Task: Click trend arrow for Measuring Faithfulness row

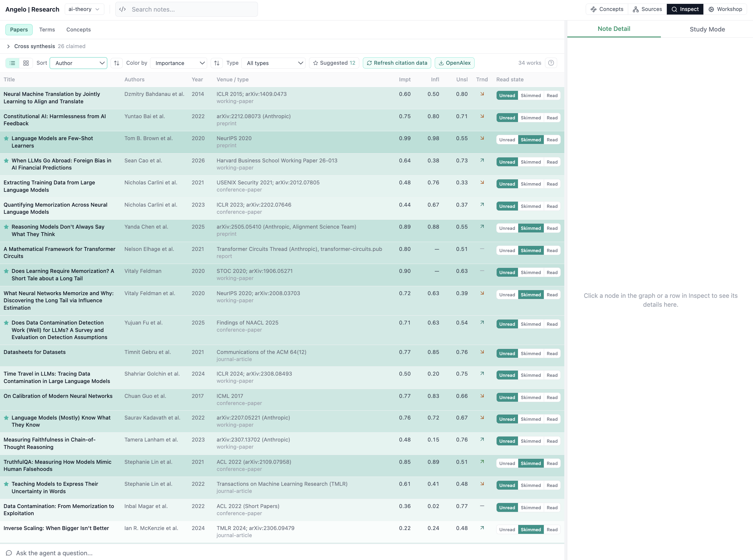Action: [482, 440]
